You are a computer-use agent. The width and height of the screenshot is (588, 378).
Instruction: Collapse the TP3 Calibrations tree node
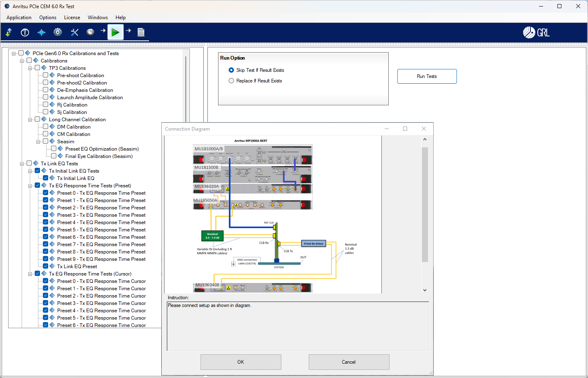[31, 67]
